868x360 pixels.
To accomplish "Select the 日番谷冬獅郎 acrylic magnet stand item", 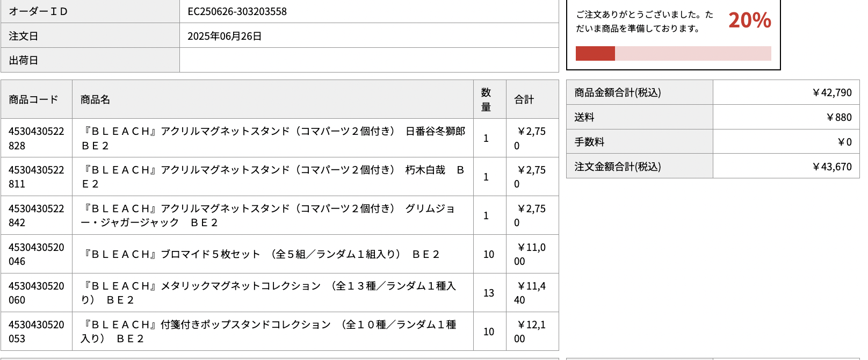I will (273, 138).
